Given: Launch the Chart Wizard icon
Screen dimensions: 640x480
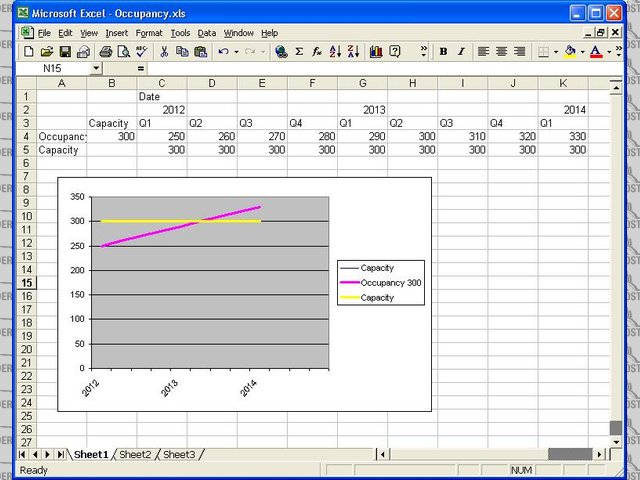Looking at the screenshot, I should [x=376, y=51].
